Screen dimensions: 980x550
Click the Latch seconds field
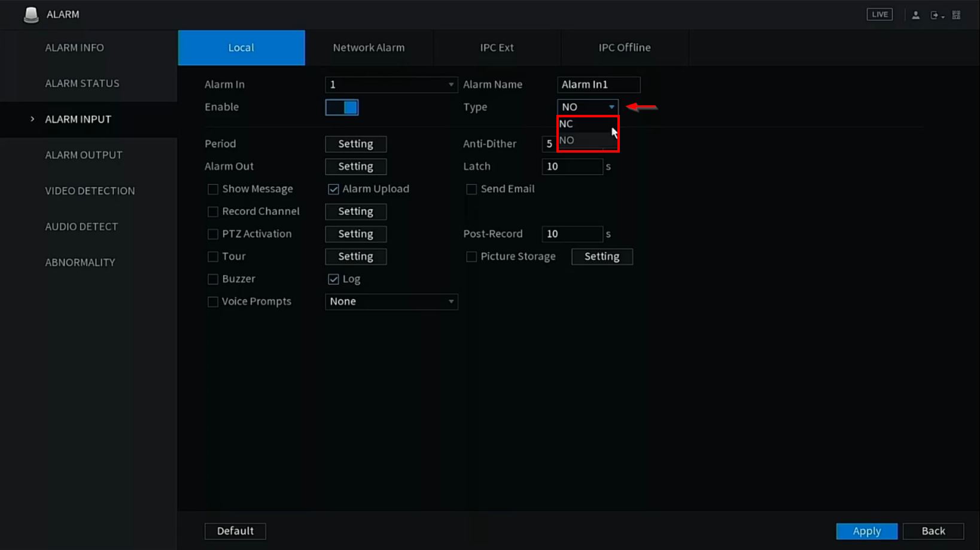pos(571,166)
